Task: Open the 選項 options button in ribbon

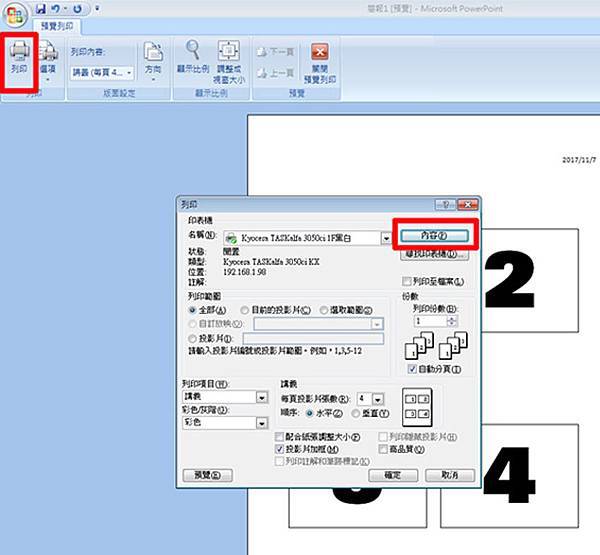Action: 48,61
